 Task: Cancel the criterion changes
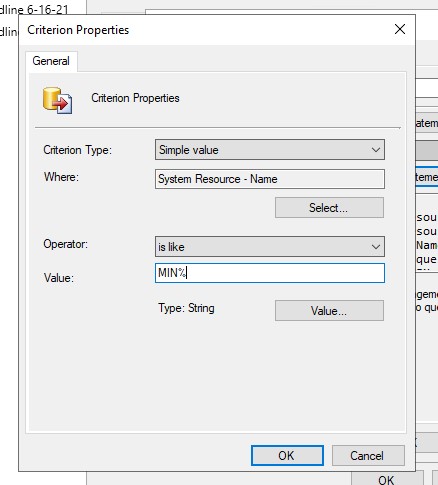pyautogui.click(x=368, y=456)
